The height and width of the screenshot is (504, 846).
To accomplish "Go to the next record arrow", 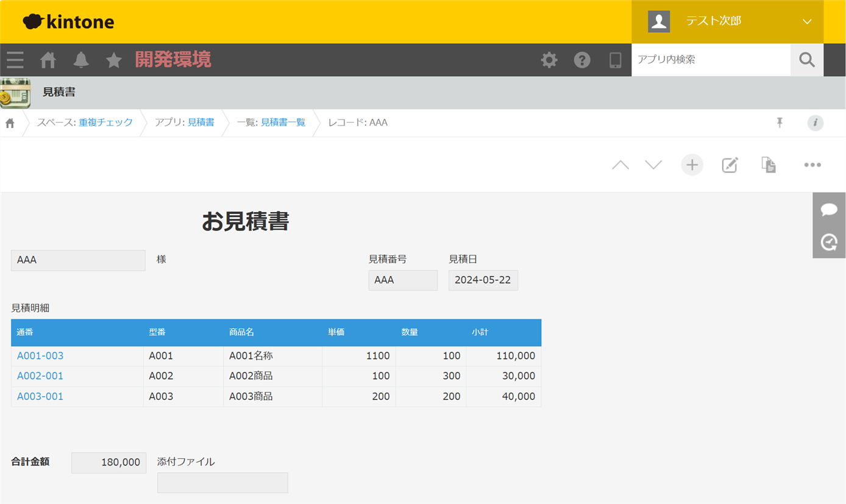I will click(x=653, y=165).
